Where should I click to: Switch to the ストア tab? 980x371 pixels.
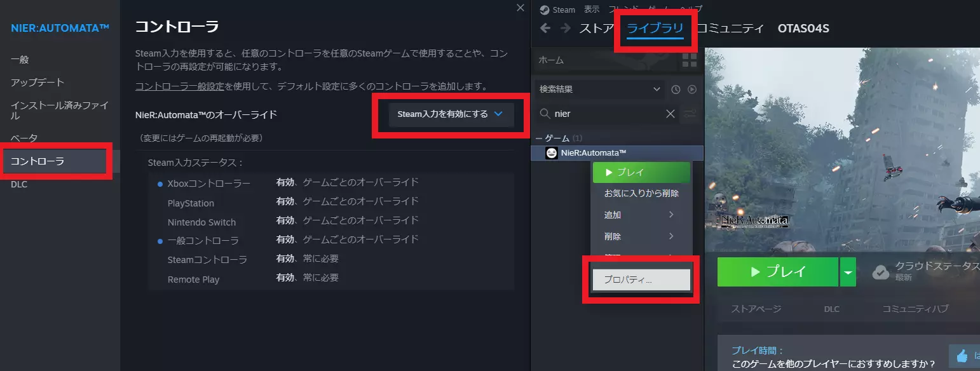(x=596, y=28)
